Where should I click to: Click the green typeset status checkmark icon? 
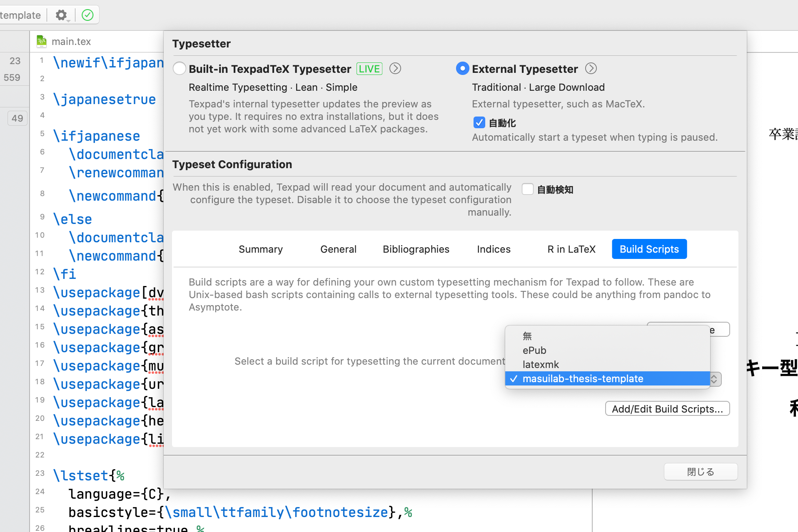coord(87,15)
